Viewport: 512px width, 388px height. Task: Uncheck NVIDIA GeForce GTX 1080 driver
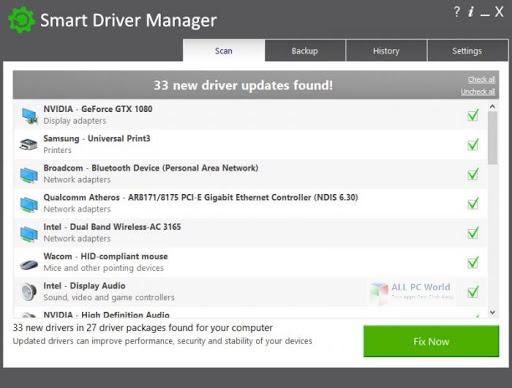point(473,115)
